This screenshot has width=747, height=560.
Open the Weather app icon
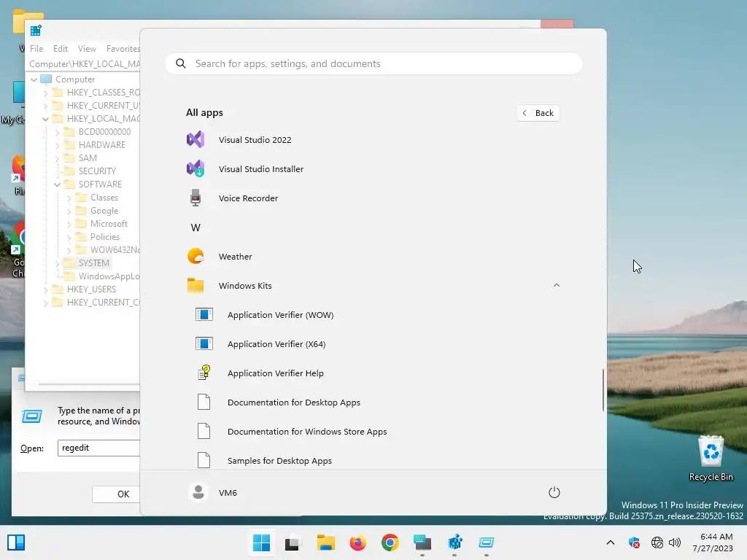[196, 256]
